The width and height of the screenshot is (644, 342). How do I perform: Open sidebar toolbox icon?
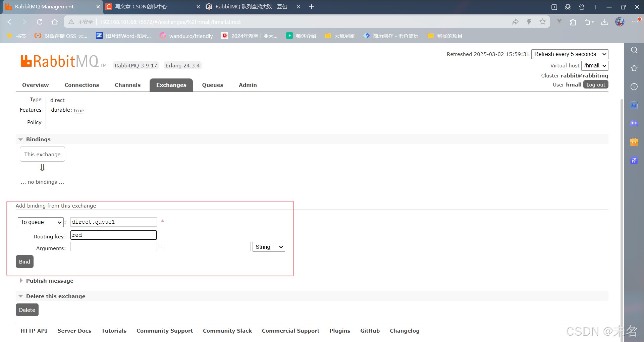click(x=634, y=142)
